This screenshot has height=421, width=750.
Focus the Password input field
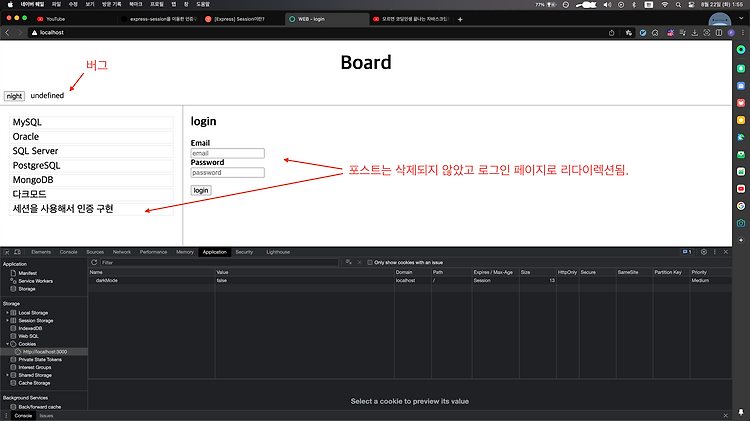tap(228, 173)
